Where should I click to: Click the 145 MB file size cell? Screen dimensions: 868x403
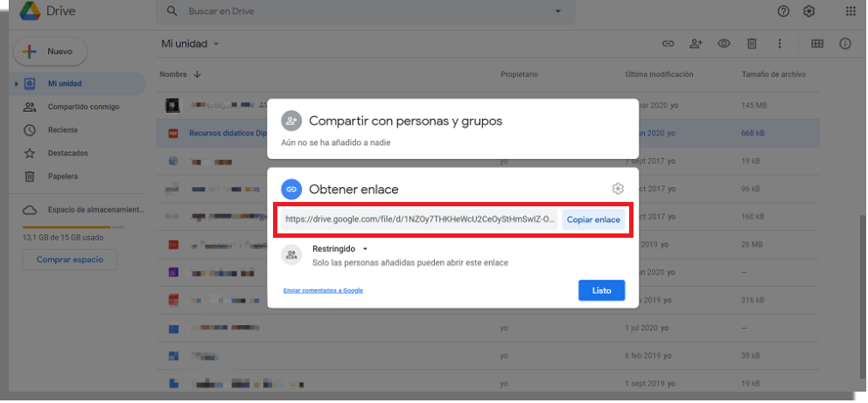click(752, 106)
